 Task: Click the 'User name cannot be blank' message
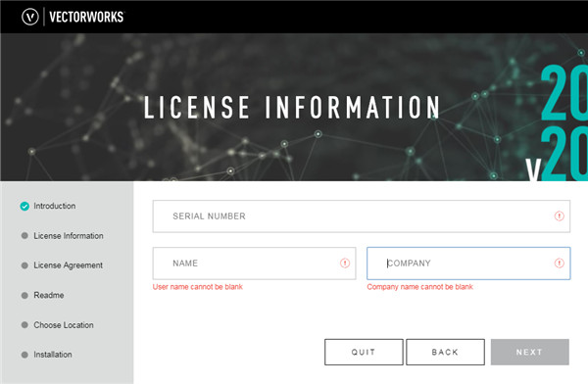pyautogui.click(x=198, y=287)
